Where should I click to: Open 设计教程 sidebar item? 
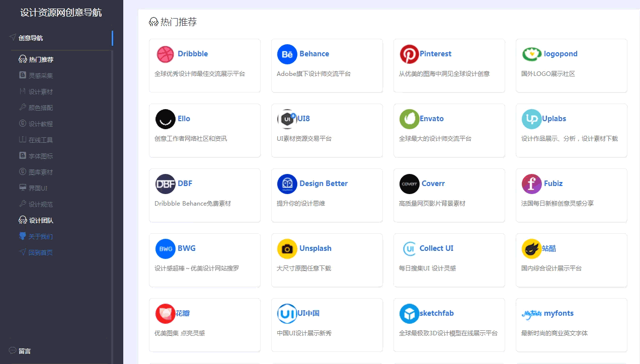(x=41, y=124)
